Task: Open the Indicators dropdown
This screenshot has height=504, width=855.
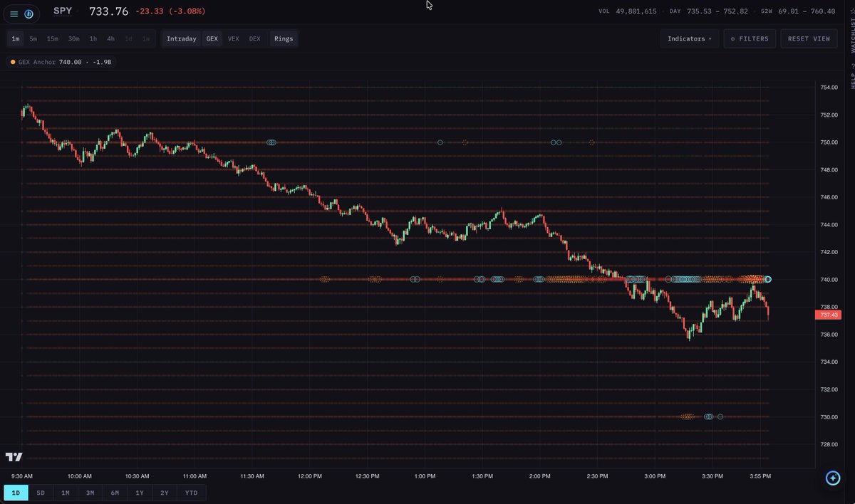Action: click(x=690, y=39)
